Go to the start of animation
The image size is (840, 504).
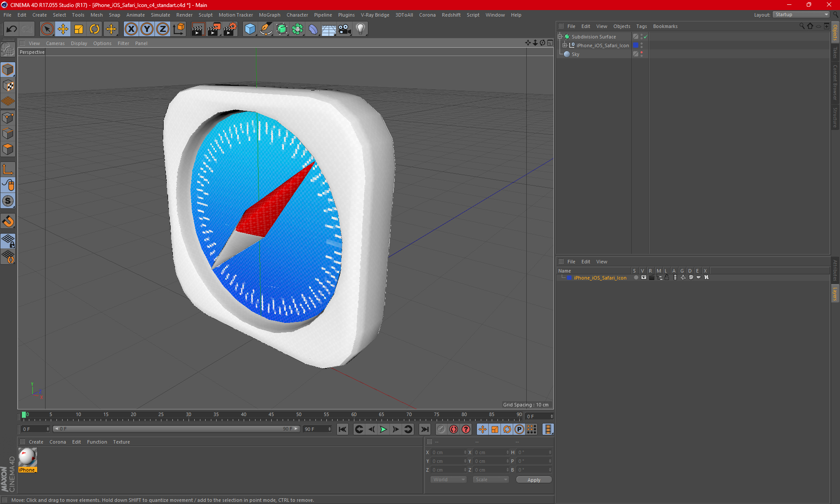point(343,429)
